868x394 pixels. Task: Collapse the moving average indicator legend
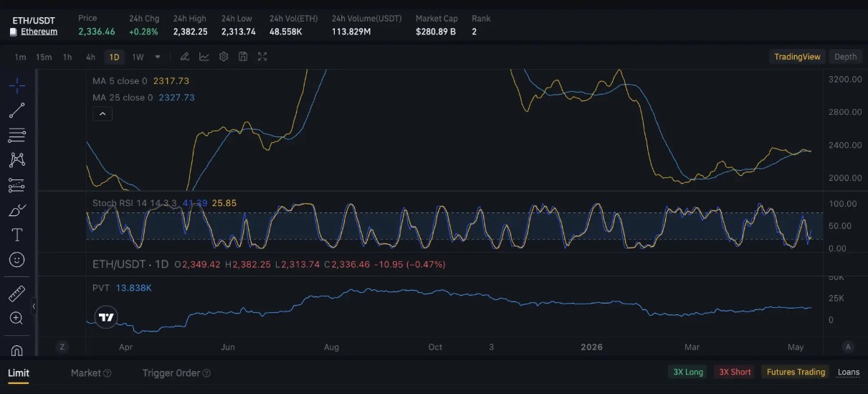tap(102, 113)
